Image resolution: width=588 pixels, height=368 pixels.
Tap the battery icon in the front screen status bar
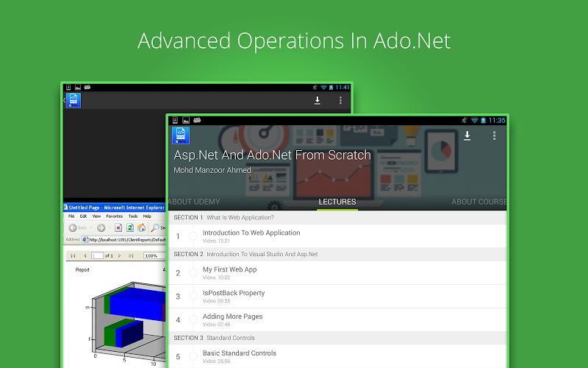tap(484, 120)
